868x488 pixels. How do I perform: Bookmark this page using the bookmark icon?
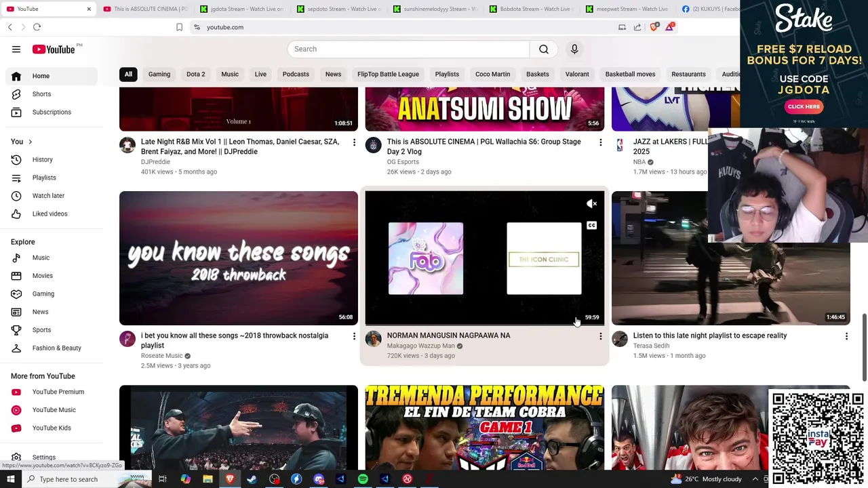pos(179,27)
